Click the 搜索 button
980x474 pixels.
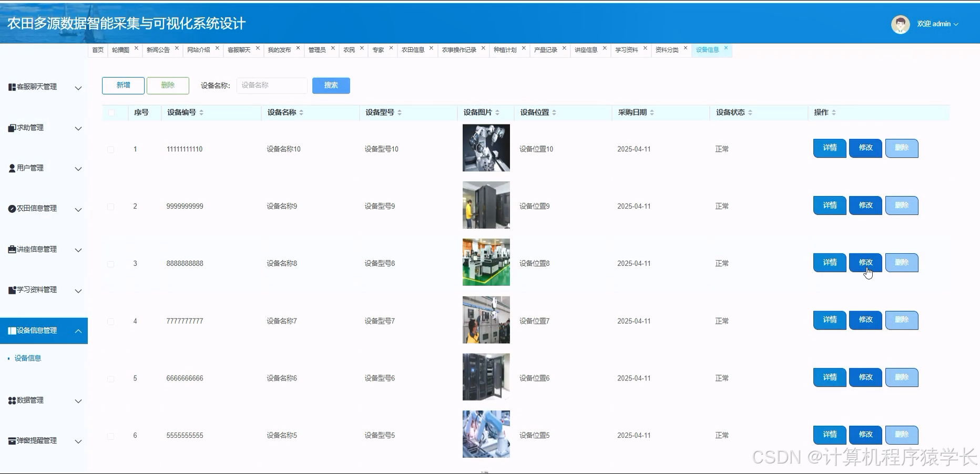(x=331, y=86)
